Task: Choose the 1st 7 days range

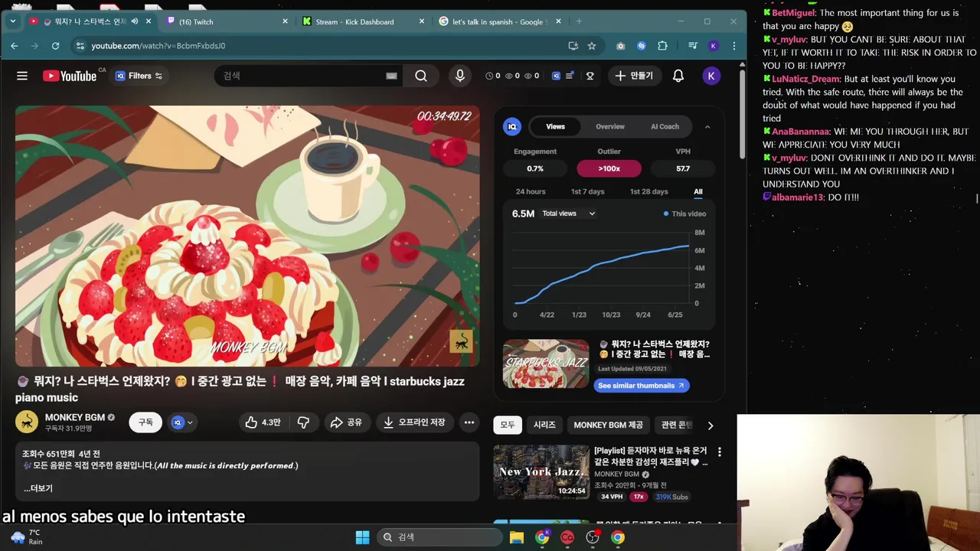Action: (587, 191)
